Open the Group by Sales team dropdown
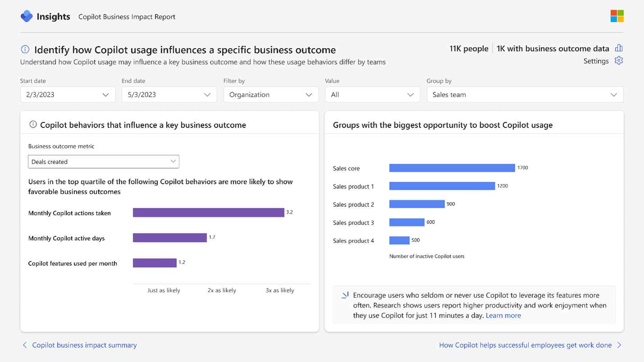The width and height of the screenshot is (644, 362). (525, 95)
